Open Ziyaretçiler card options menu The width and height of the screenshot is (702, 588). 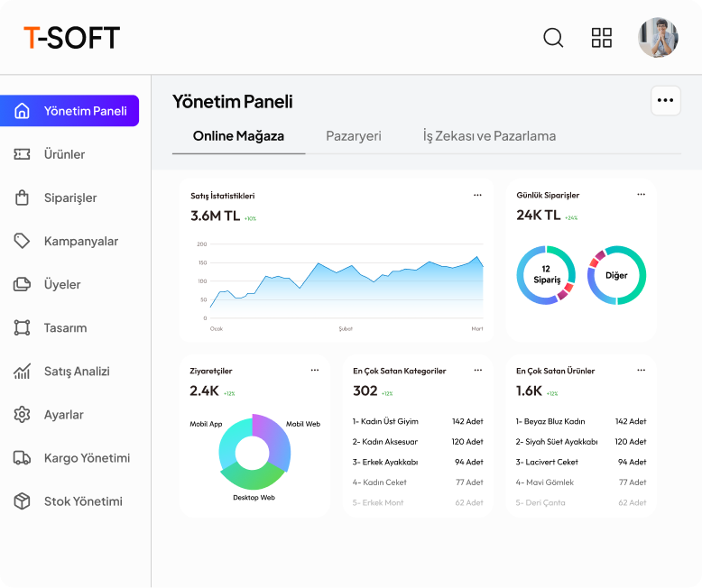[315, 370]
